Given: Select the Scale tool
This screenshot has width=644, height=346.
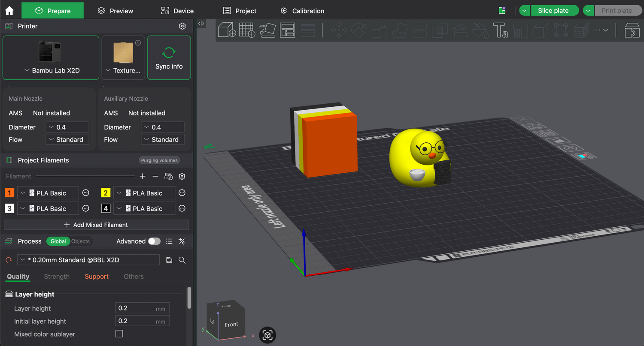Looking at the screenshot, I should [x=379, y=30].
